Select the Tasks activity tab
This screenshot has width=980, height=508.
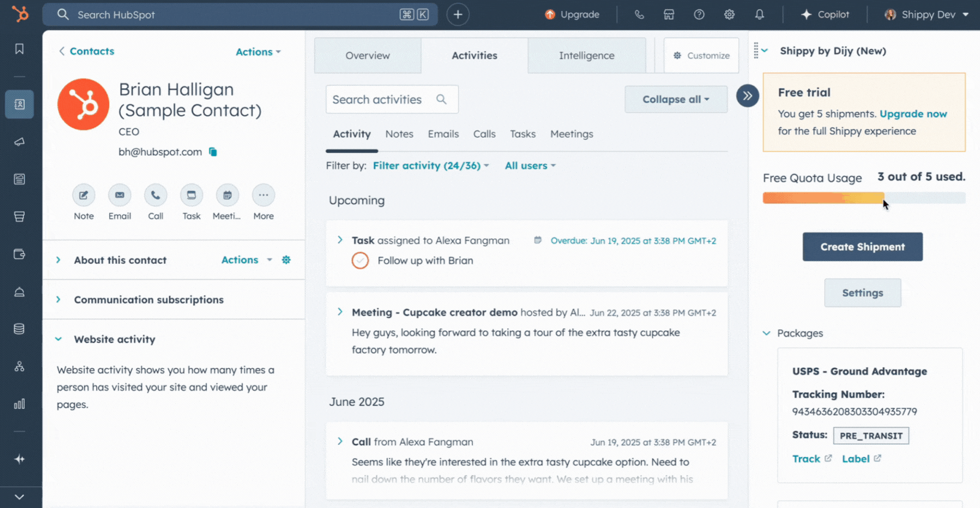click(523, 134)
